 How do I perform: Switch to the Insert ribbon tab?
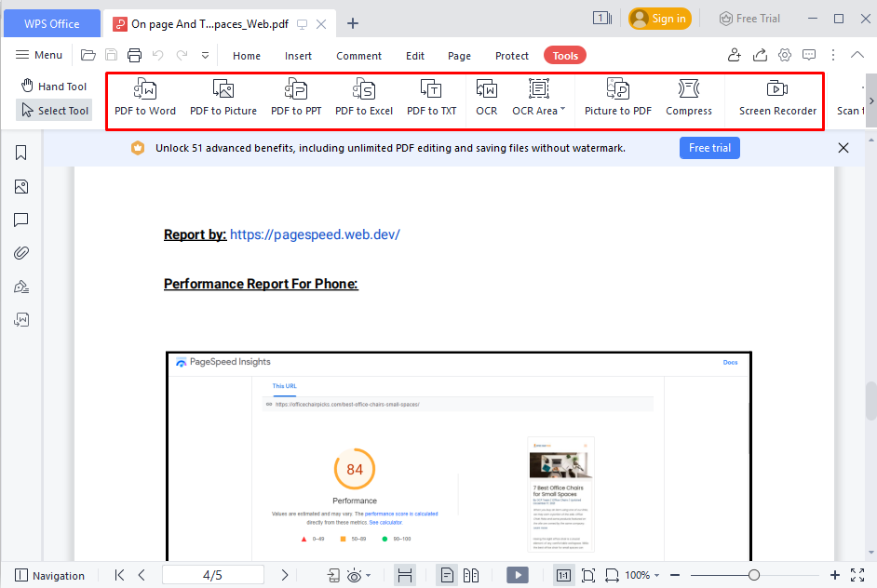tap(298, 55)
